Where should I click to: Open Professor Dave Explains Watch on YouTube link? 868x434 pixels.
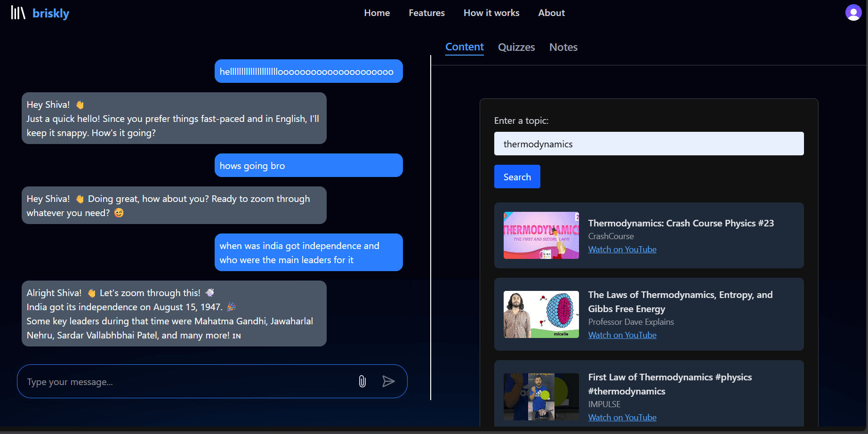[622, 335]
